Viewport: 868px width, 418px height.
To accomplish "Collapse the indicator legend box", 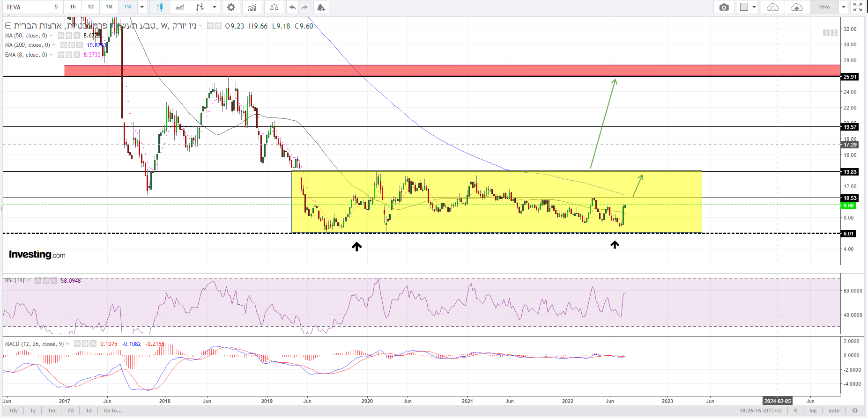I will coord(8,26).
